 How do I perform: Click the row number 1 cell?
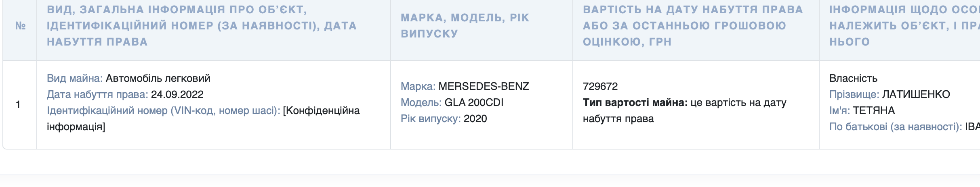click(18, 105)
